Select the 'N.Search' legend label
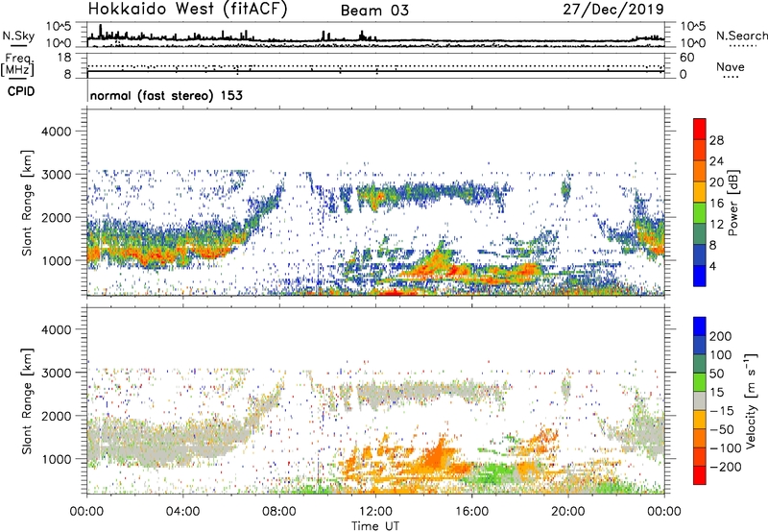The image size is (768, 532). pyautogui.click(x=741, y=36)
